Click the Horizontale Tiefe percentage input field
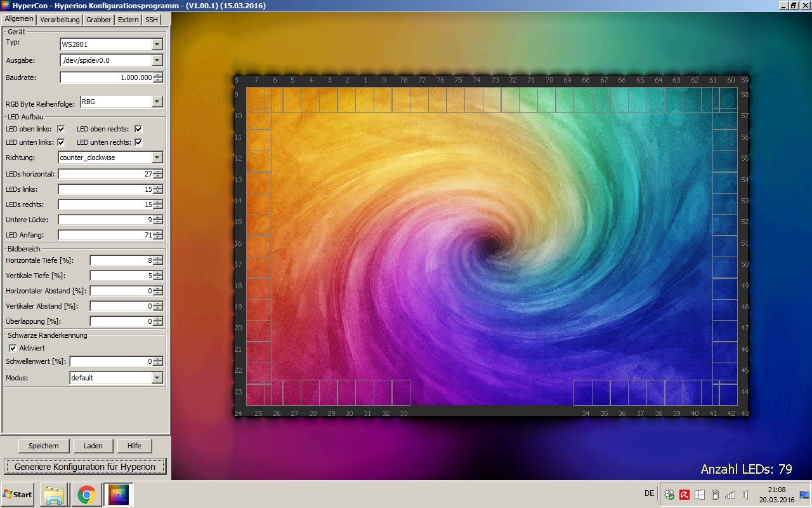This screenshot has width=812, height=508. 121,260
